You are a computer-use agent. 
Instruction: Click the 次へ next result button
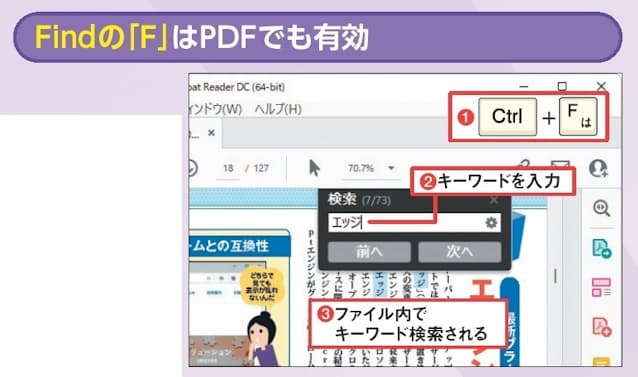pyautogui.click(x=459, y=252)
